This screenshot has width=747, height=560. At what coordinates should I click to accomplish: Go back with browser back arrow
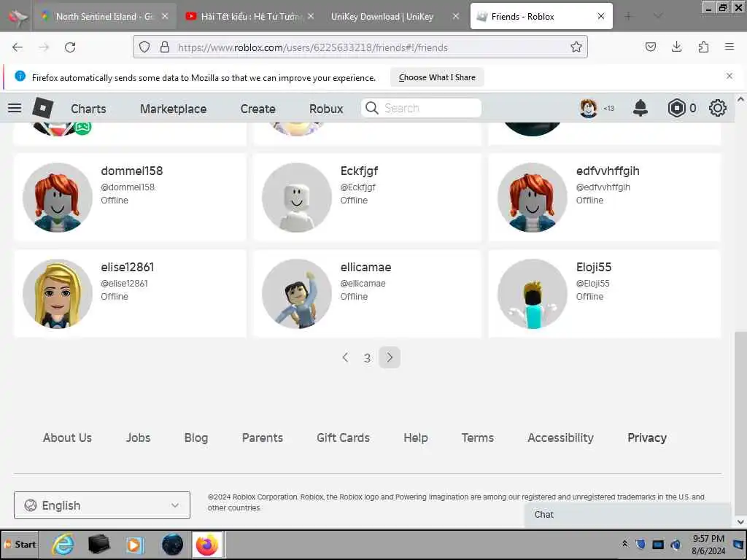tap(18, 47)
